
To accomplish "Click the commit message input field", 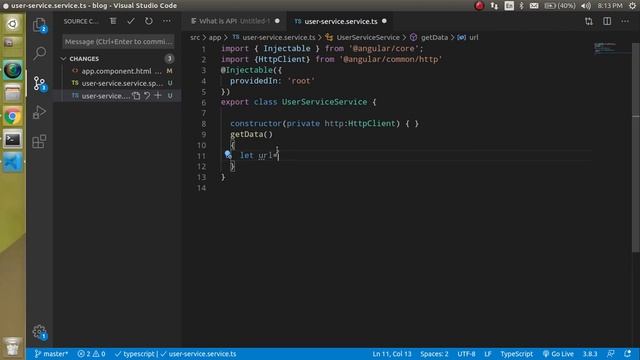I will [118, 42].
